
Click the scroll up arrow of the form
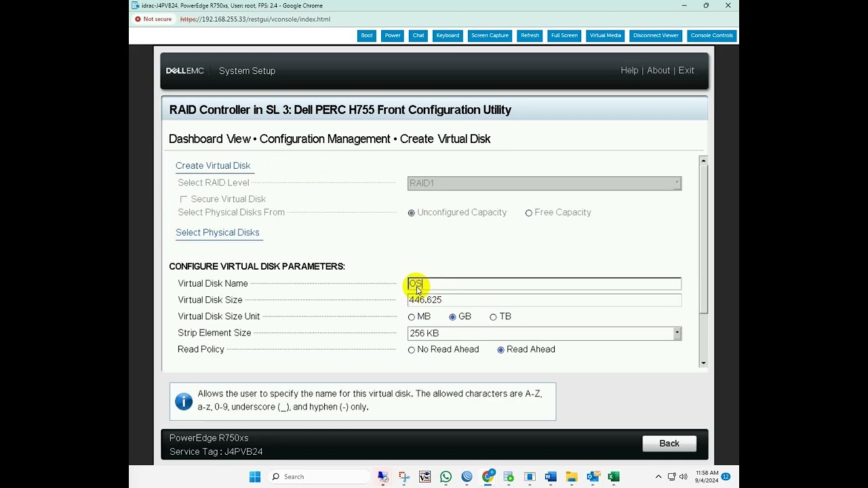click(703, 161)
